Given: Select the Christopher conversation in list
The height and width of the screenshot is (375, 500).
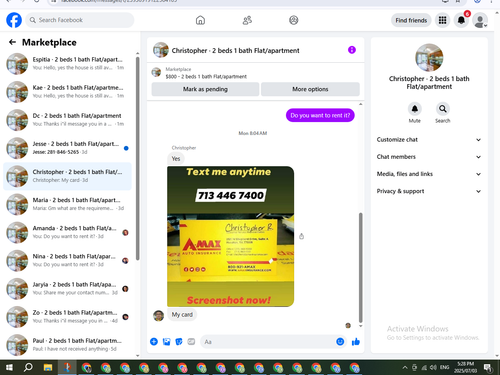Looking at the screenshot, I should (x=67, y=176).
